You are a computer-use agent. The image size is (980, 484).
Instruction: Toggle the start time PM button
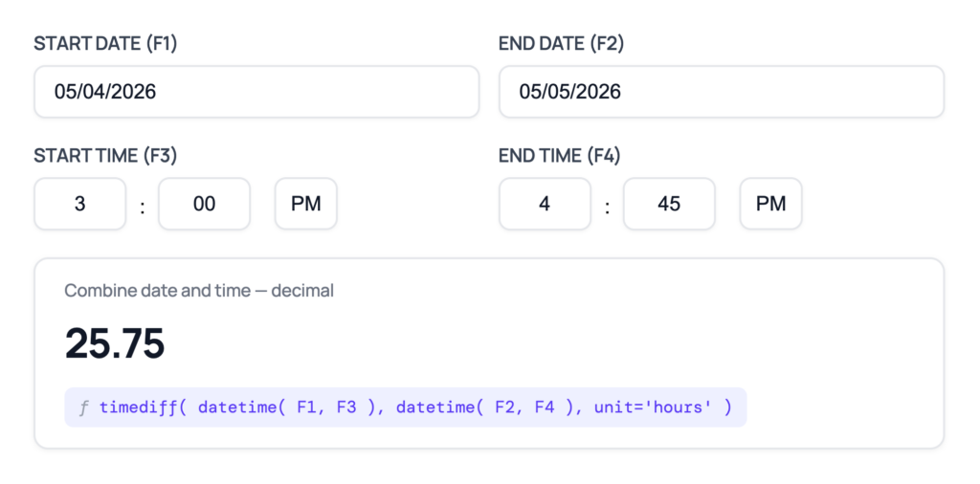point(306,204)
